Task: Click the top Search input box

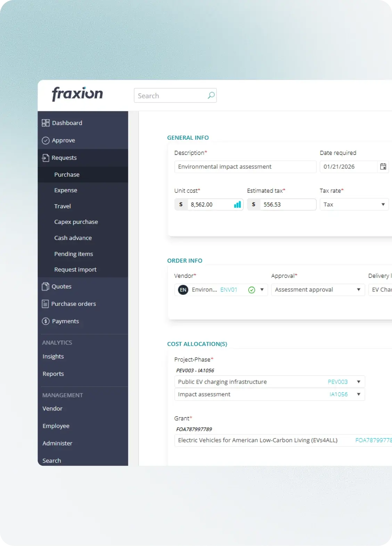Action: tap(175, 95)
